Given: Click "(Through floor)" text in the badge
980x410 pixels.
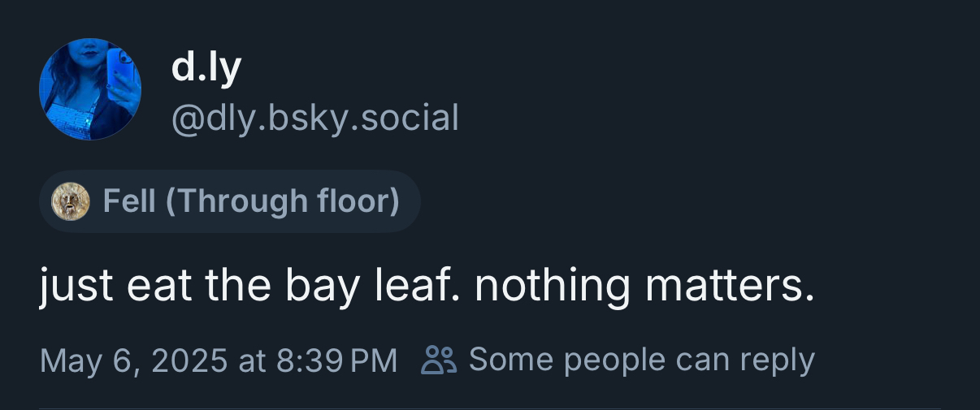Looking at the screenshot, I should (283, 201).
